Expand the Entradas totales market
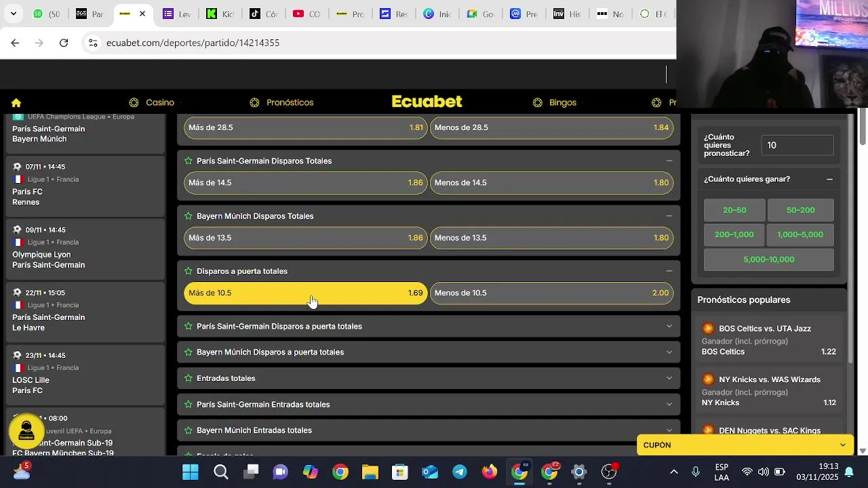The height and width of the screenshot is (488, 868). [669, 378]
